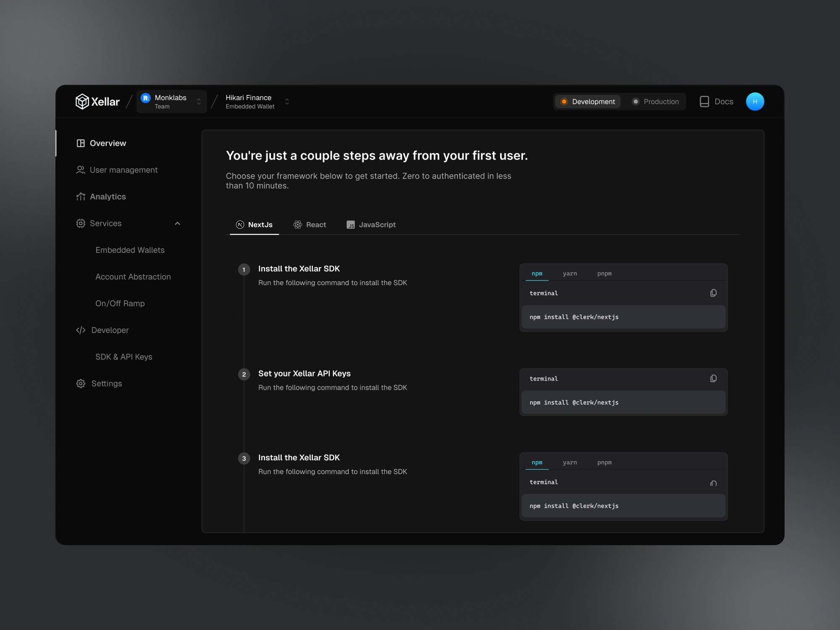Click the Developer code brackets icon
840x630 pixels.
point(81,330)
